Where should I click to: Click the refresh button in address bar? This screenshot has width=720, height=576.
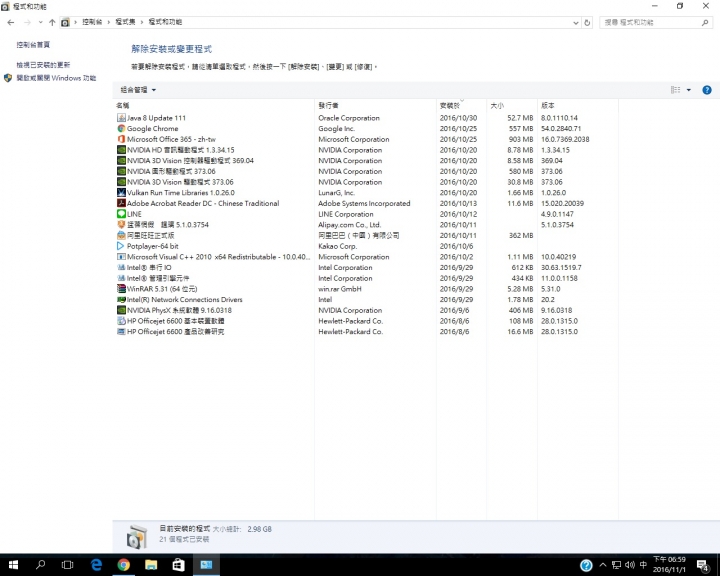point(587,23)
